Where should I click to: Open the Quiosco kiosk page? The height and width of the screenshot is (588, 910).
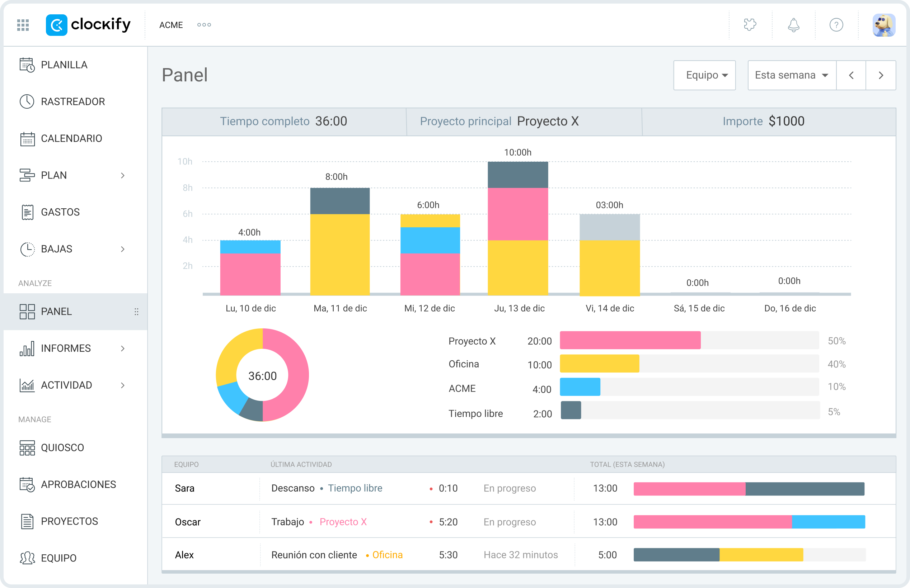click(x=63, y=447)
